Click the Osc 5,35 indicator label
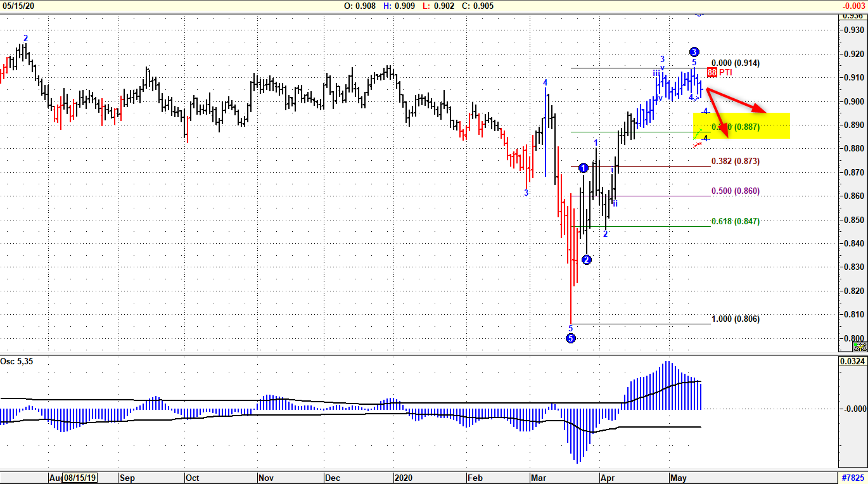This screenshot has height=484, width=868. [16, 359]
